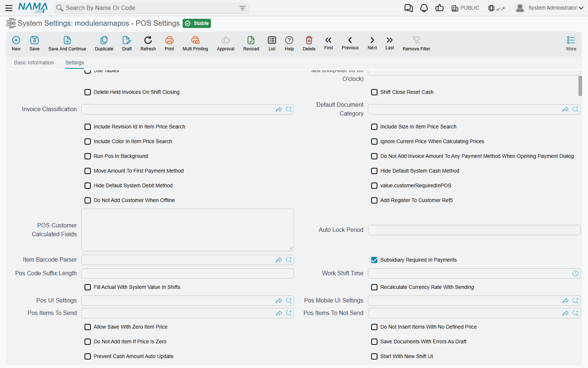Enable Delete Held Invoices On Shift Closing
This screenshot has height=368, width=588.
click(x=88, y=92)
